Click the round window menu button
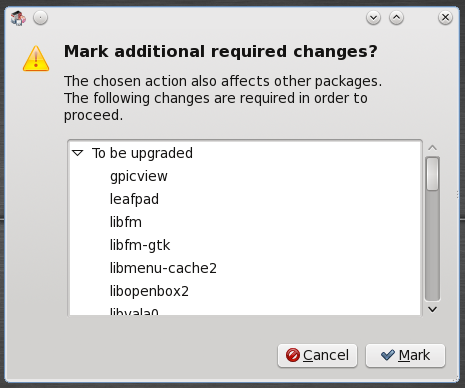465x388 pixels. tap(40, 18)
